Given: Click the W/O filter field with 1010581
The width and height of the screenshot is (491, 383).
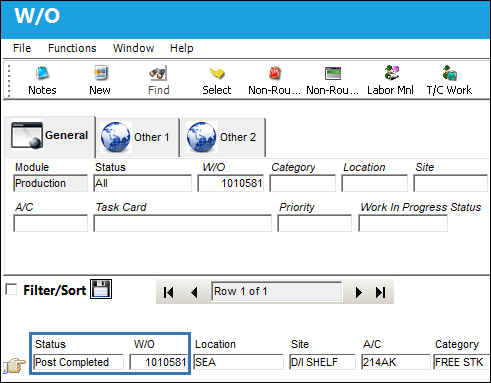Looking at the screenshot, I should tap(231, 183).
